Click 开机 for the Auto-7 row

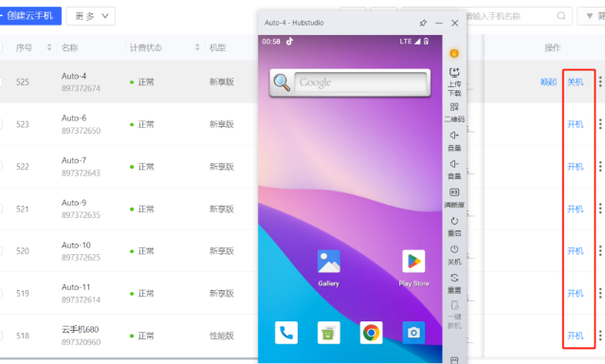point(575,167)
